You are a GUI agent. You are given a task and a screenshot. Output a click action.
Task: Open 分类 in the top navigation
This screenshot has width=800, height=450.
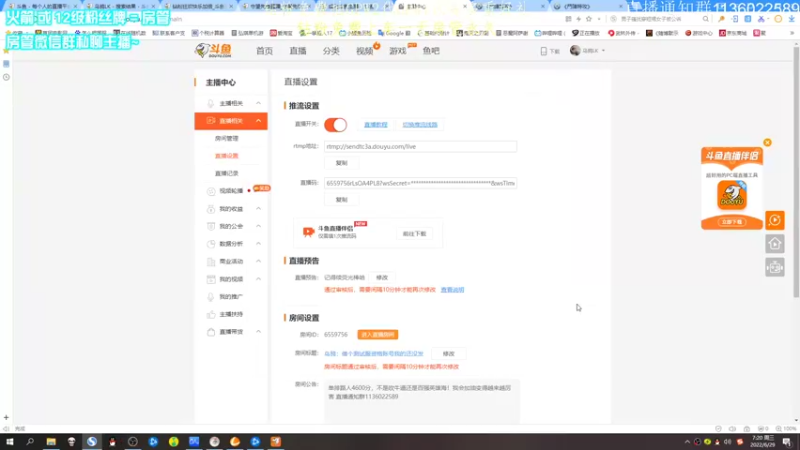pyautogui.click(x=331, y=51)
